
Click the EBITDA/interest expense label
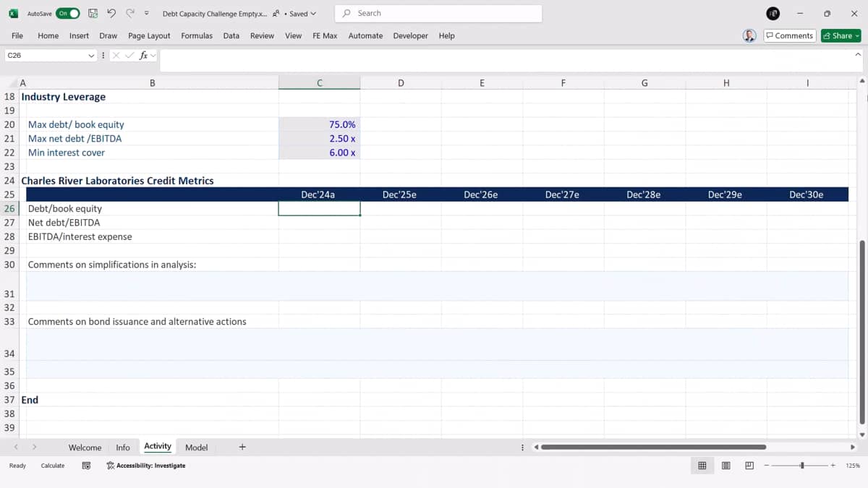80,236
